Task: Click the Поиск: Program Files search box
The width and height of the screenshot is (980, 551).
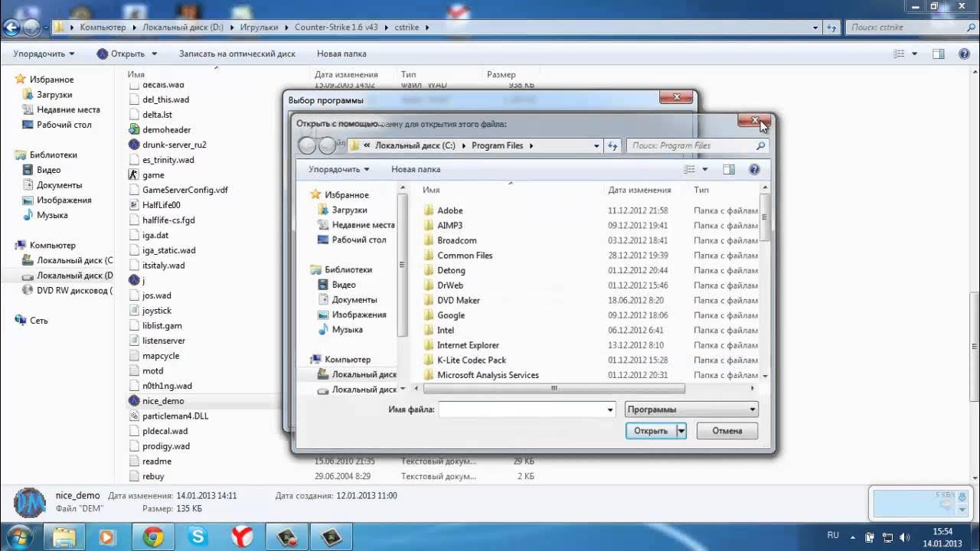Action: tap(697, 145)
